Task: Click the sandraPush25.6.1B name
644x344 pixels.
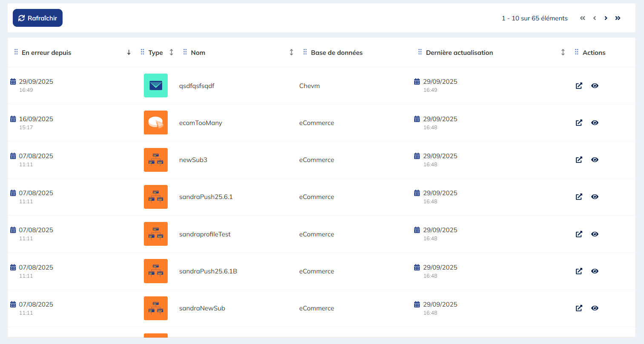Action: click(x=208, y=271)
